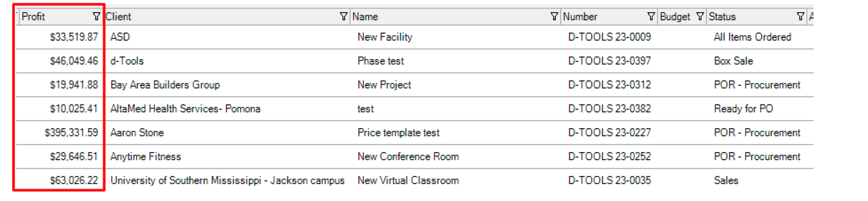Select project number D-TOOLS 23-0035
Viewport: 868px width, 201px height.
(610, 180)
